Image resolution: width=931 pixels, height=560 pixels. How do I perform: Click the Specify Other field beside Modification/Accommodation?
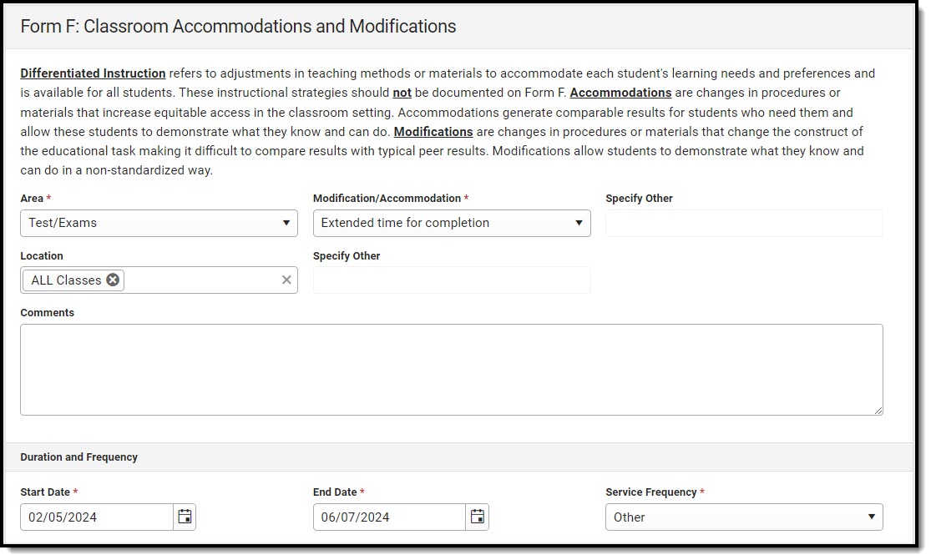pyautogui.click(x=743, y=223)
